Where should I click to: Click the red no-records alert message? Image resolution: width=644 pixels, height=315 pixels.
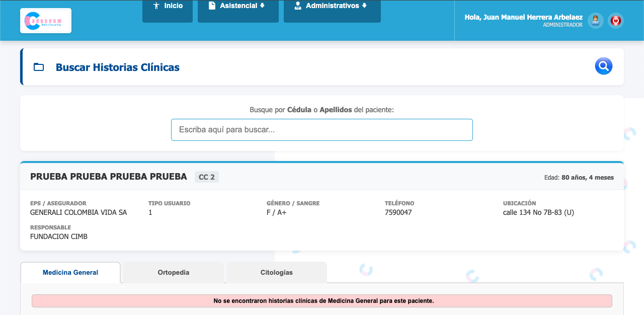[x=322, y=301]
